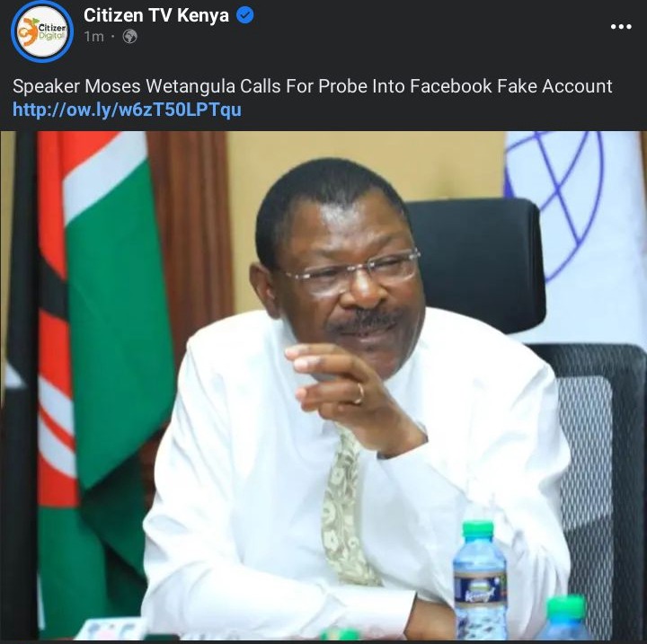The height and width of the screenshot is (644, 647).
Task: Open Citizen Digital profile picture
Action: point(42,31)
